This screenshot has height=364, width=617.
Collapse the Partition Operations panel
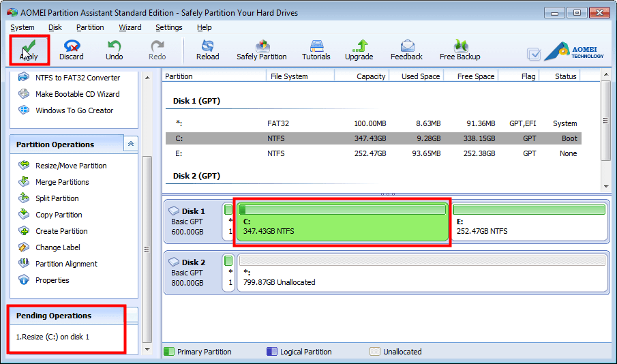pos(131,144)
